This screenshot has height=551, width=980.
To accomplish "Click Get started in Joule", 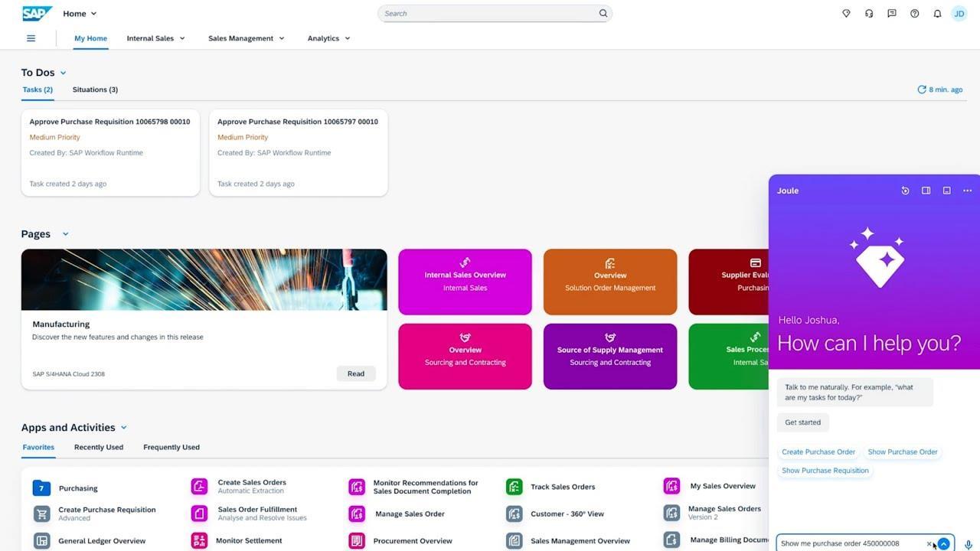I will [803, 422].
